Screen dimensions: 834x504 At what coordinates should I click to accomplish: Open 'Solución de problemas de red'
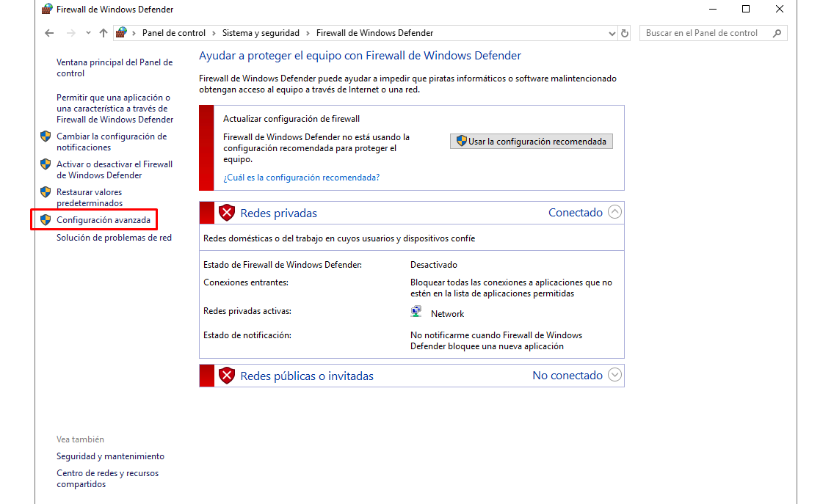(x=114, y=238)
